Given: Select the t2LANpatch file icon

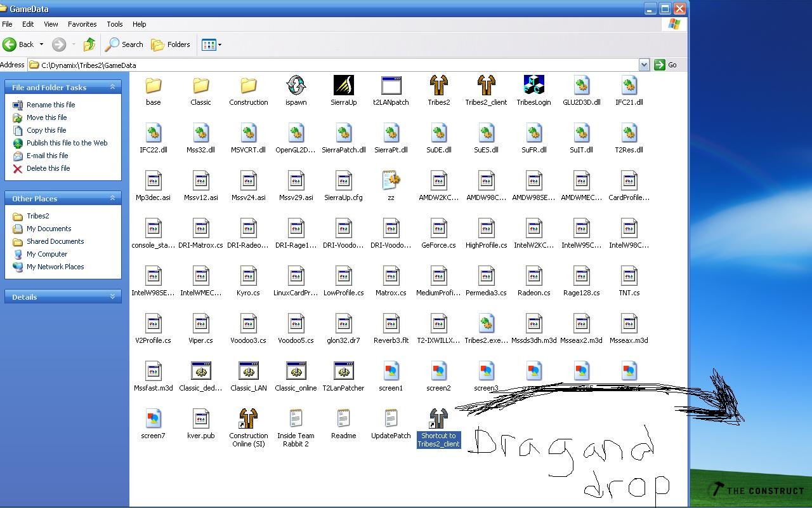Looking at the screenshot, I should (x=391, y=86).
